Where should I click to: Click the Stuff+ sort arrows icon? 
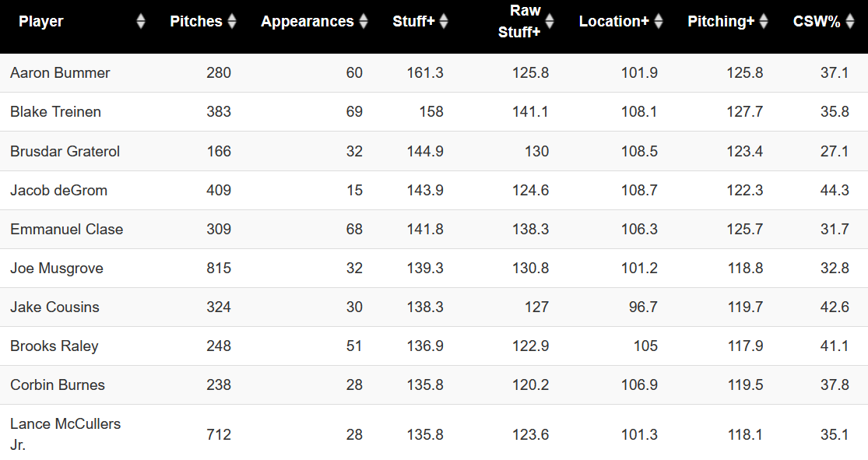click(444, 22)
